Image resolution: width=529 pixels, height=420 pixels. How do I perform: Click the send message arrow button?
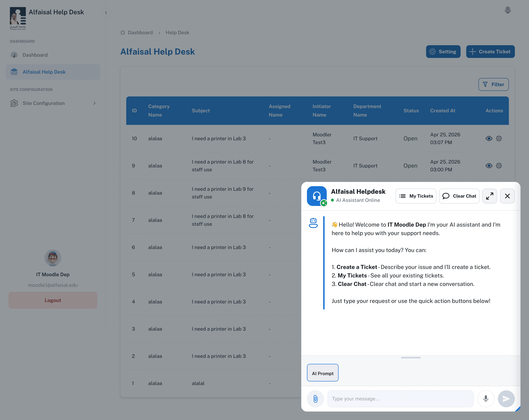pyautogui.click(x=506, y=399)
